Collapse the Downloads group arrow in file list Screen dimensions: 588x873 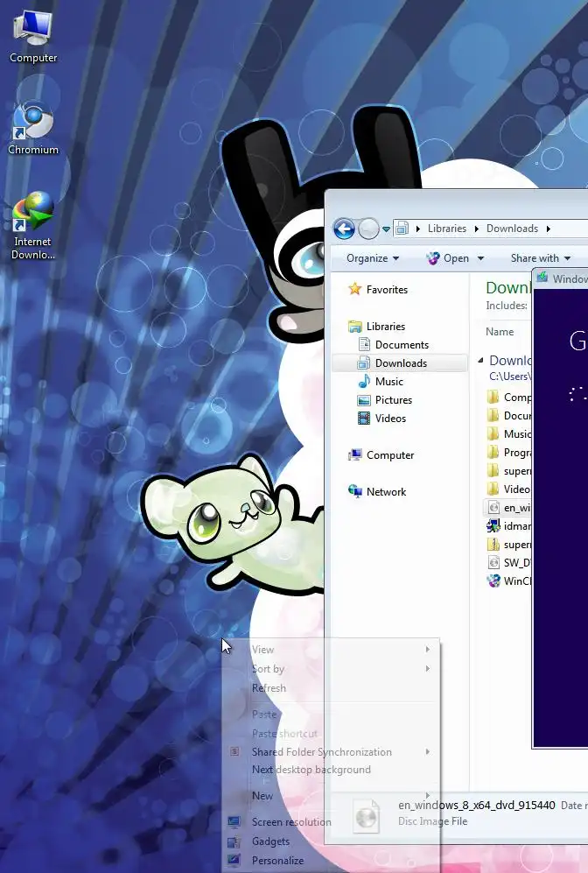[x=480, y=361]
